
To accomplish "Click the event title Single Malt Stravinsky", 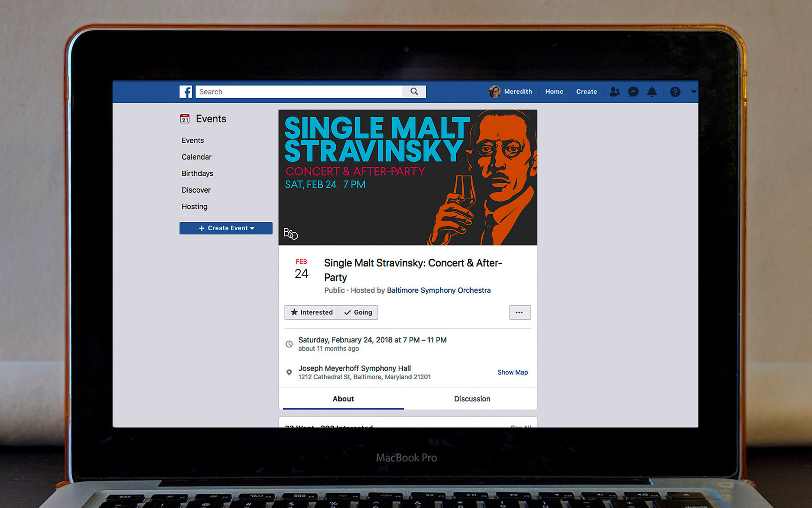I will coord(413,270).
